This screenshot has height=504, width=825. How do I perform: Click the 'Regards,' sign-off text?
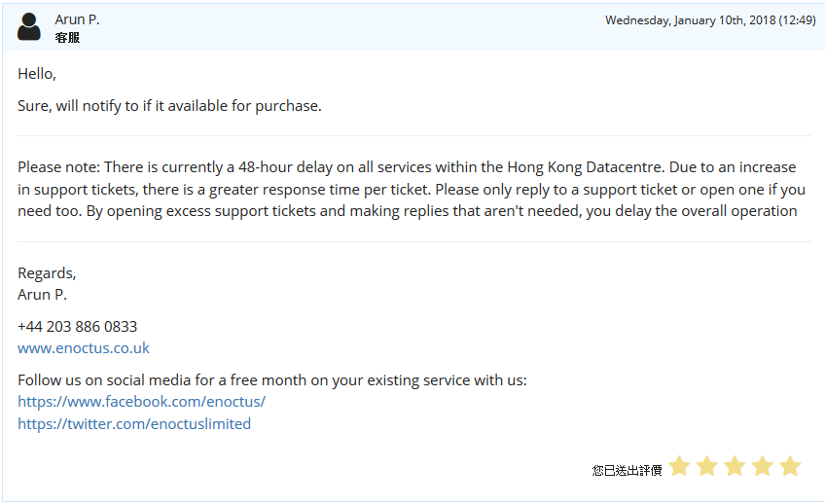coord(47,273)
